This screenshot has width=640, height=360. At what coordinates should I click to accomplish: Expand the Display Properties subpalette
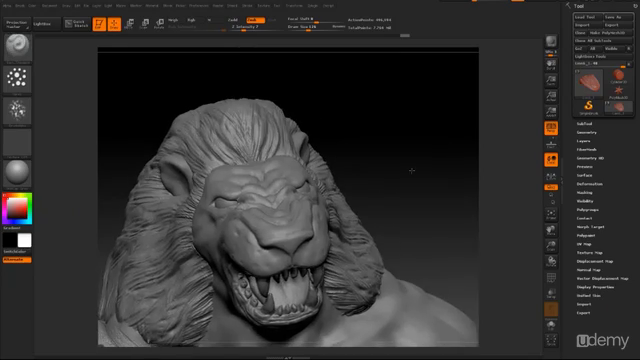click(x=595, y=287)
